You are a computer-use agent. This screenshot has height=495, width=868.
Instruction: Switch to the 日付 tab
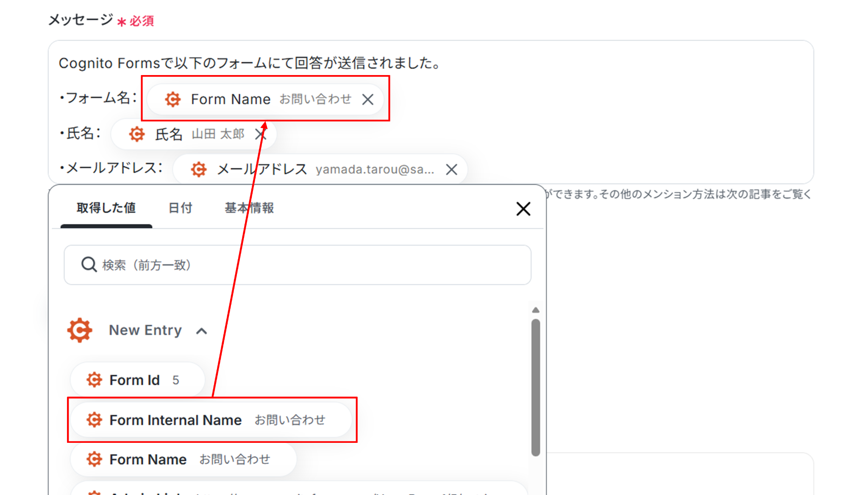tap(180, 208)
